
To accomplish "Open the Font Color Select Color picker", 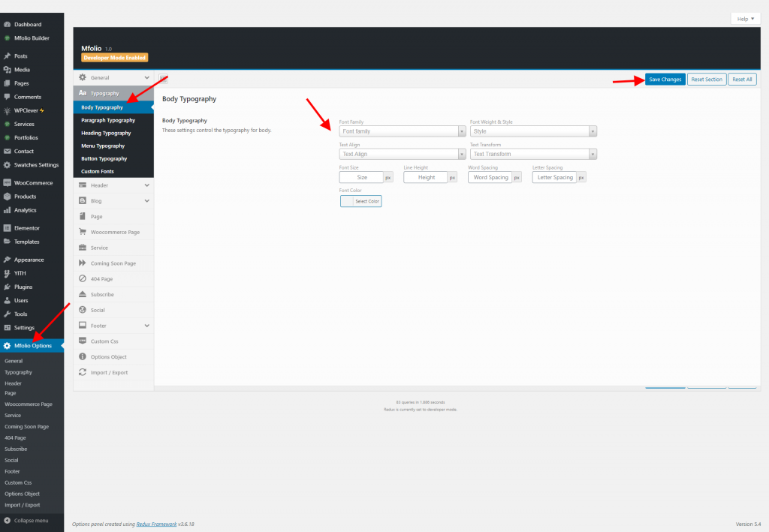I will (x=360, y=201).
